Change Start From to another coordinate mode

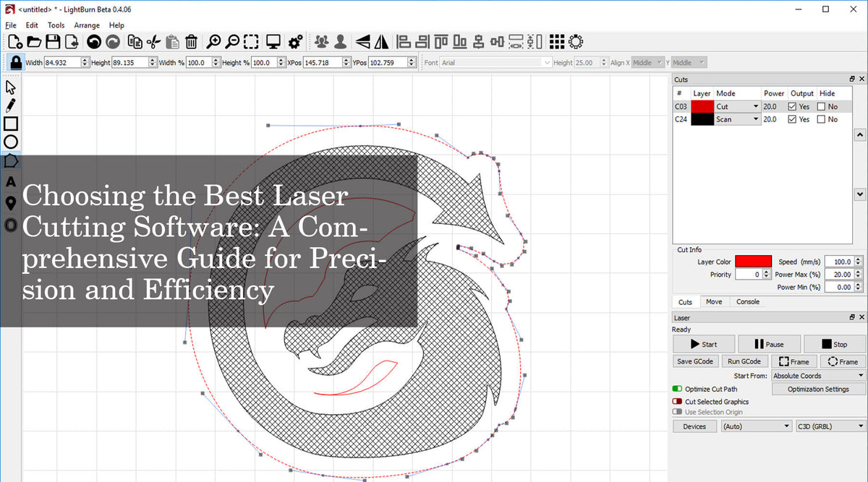(817, 375)
